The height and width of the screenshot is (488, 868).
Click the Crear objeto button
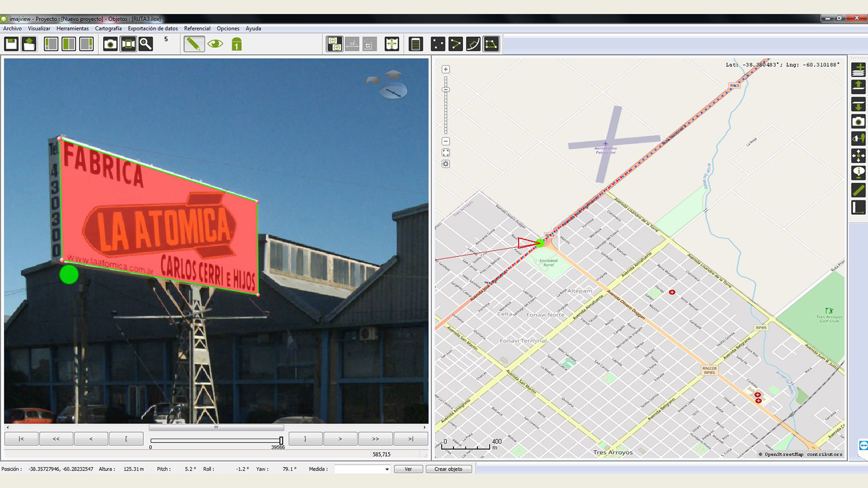449,469
